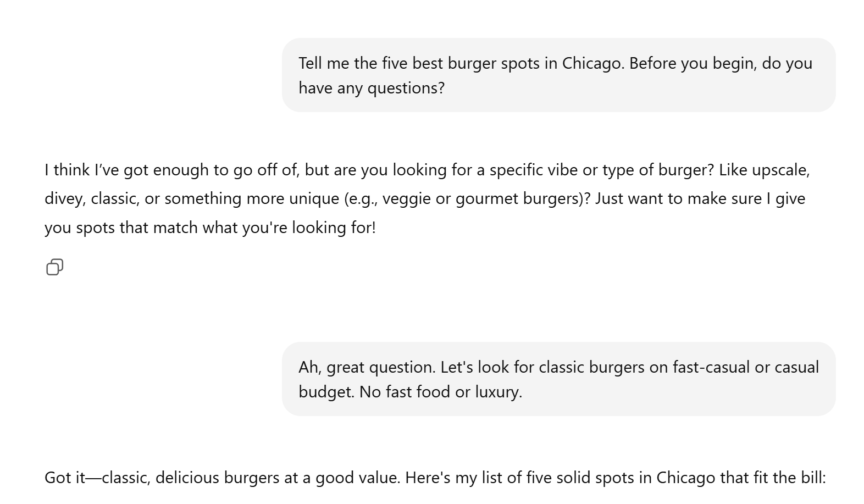
Task: Click the word 'classic' in the second user message
Action: click(561, 367)
